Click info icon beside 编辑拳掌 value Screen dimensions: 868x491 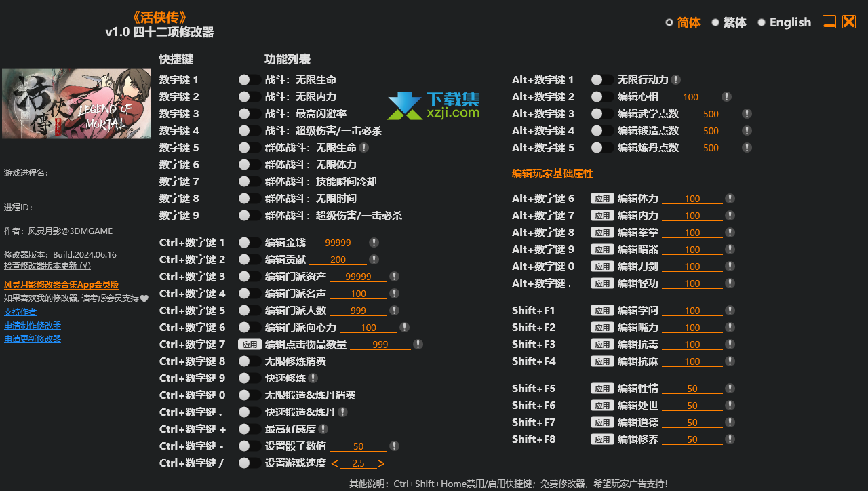[x=730, y=233]
